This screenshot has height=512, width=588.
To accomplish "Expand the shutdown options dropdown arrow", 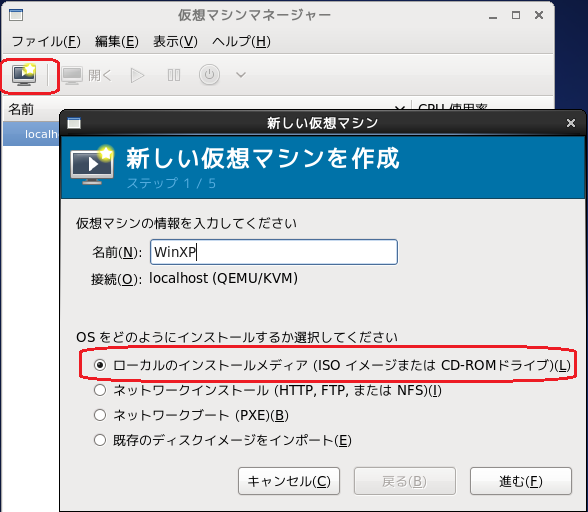I will click(x=241, y=75).
